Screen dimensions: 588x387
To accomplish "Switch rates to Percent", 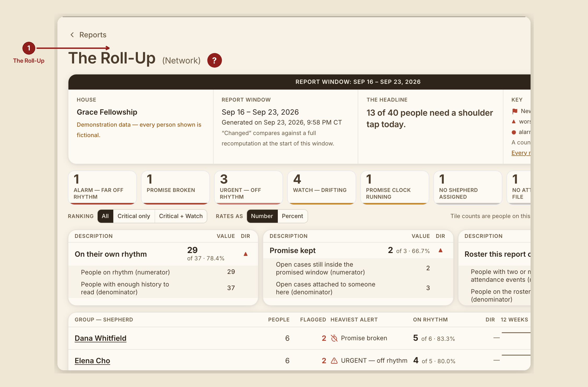I will click(292, 216).
